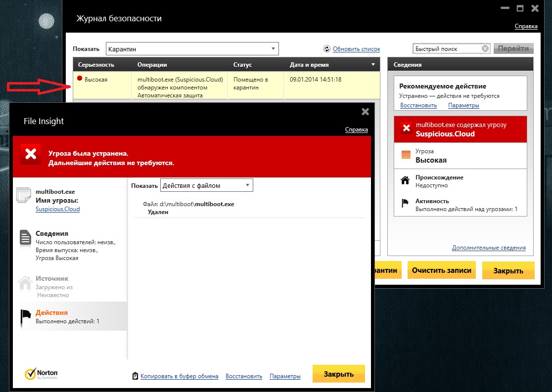Click the Серьезность column header
The height and width of the screenshot is (392, 552).
pyautogui.click(x=96, y=65)
